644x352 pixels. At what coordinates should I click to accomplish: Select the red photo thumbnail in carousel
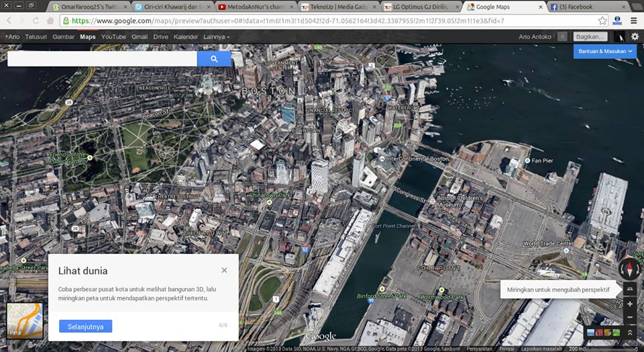[598, 333]
